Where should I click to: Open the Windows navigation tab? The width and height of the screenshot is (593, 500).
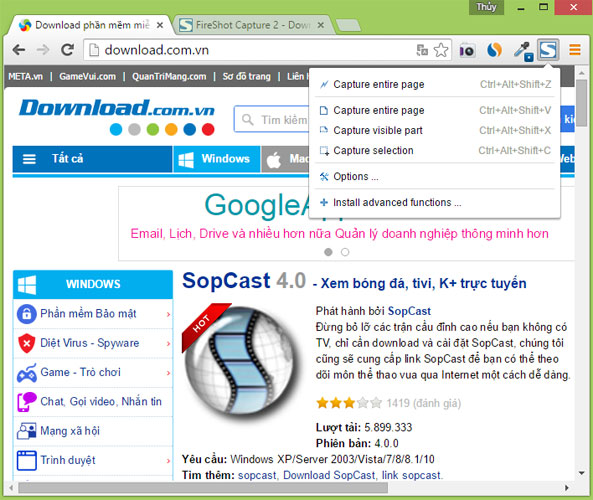pyautogui.click(x=217, y=159)
